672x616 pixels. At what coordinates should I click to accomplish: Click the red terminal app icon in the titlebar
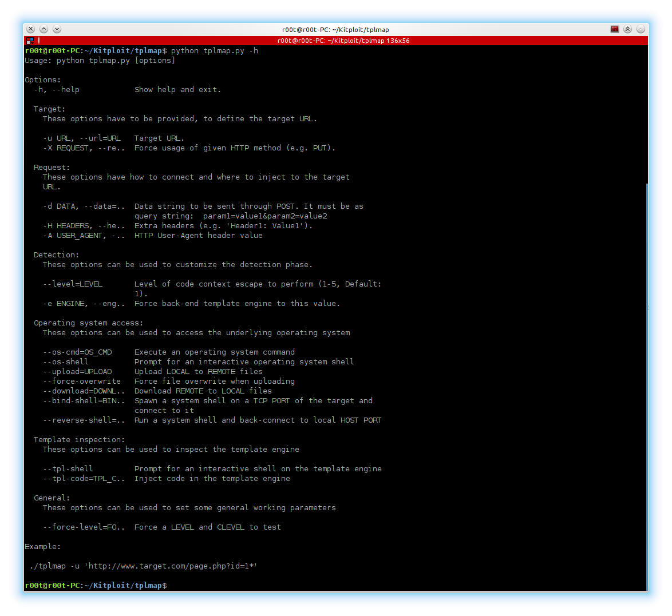tap(615, 29)
